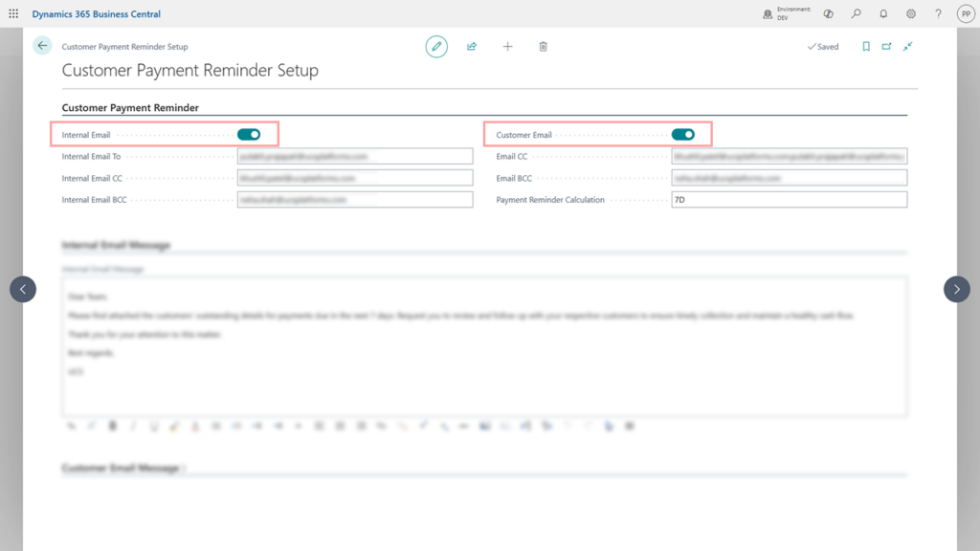Click the Internal Email To field
This screenshot has height=551, width=980.
tap(355, 156)
